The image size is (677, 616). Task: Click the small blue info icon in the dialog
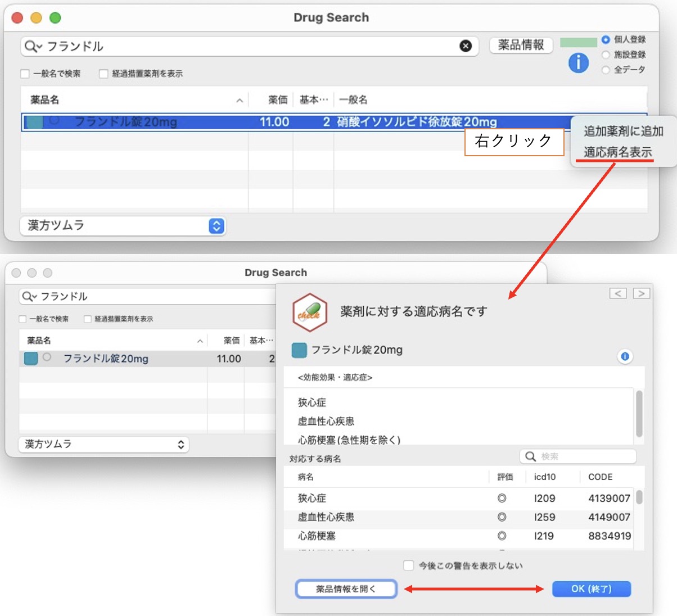tap(625, 356)
